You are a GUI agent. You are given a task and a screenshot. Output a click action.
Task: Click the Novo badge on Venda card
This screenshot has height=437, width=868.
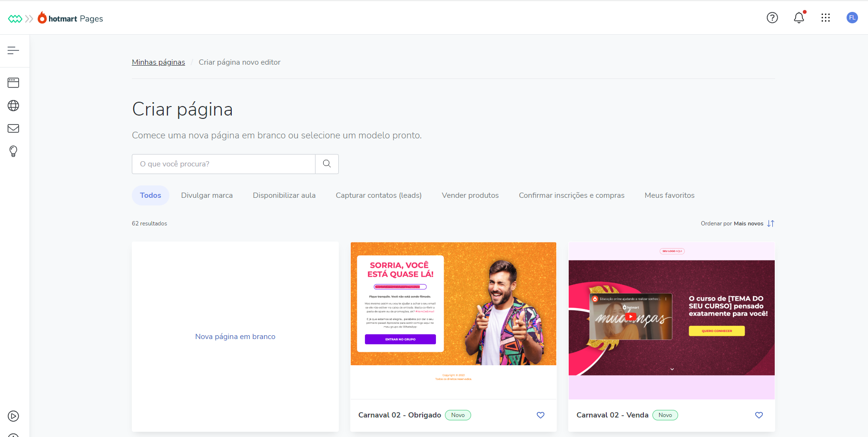coord(665,415)
